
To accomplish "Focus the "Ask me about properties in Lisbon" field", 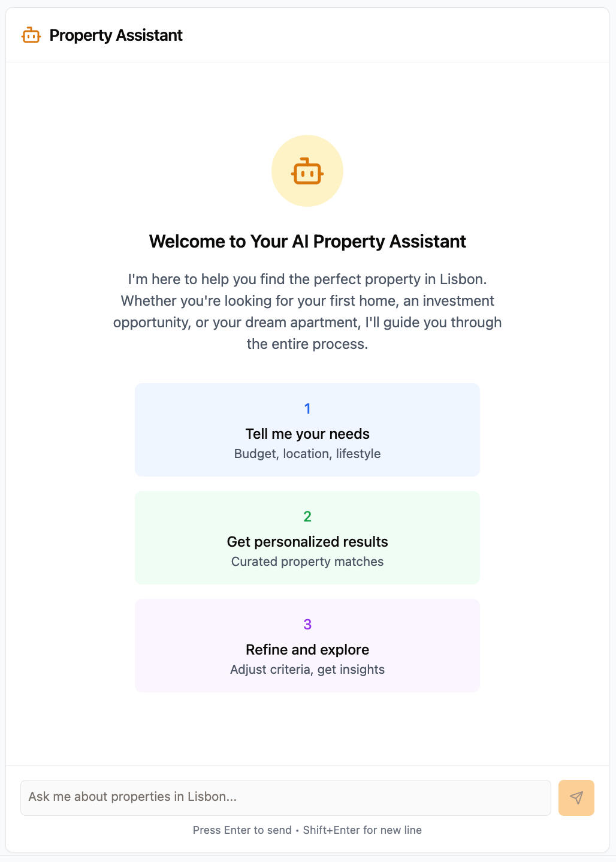I will tap(285, 797).
